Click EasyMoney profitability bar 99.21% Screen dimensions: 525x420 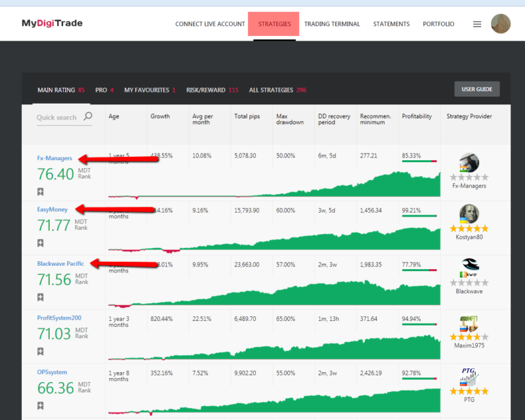click(x=419, y=216)
